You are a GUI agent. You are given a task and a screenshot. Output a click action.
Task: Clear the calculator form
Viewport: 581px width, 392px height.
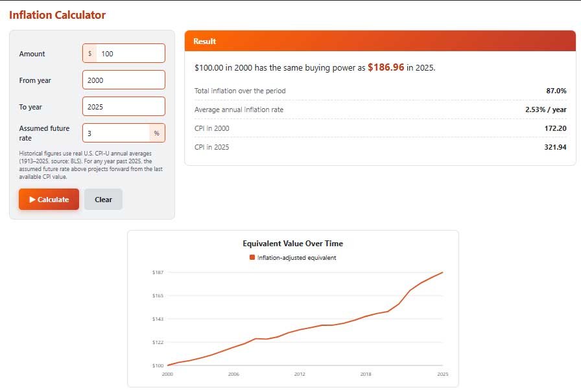click(103, 199)
